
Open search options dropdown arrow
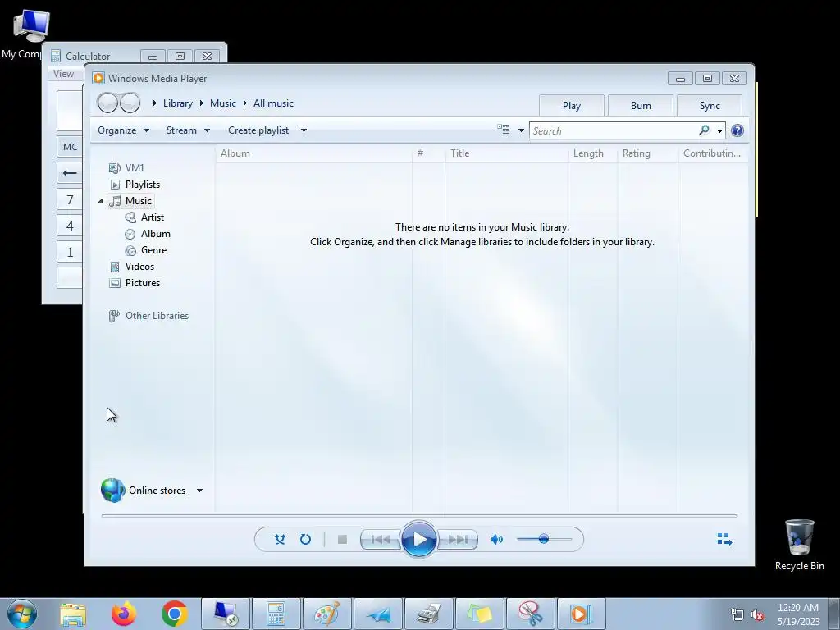[719, 130]
